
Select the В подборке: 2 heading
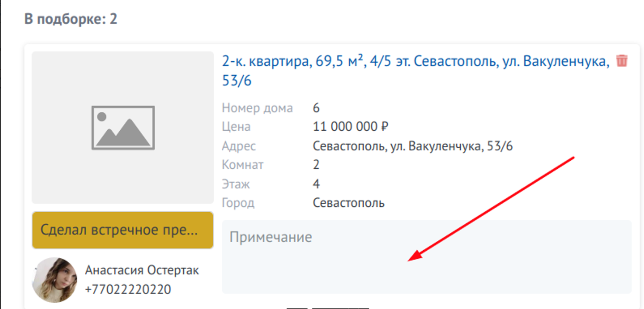pos(71,19)
